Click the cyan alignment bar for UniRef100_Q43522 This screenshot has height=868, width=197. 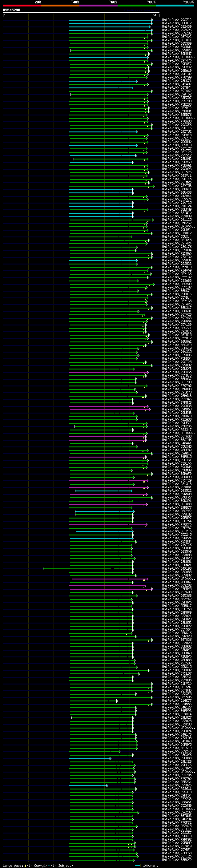104,491
